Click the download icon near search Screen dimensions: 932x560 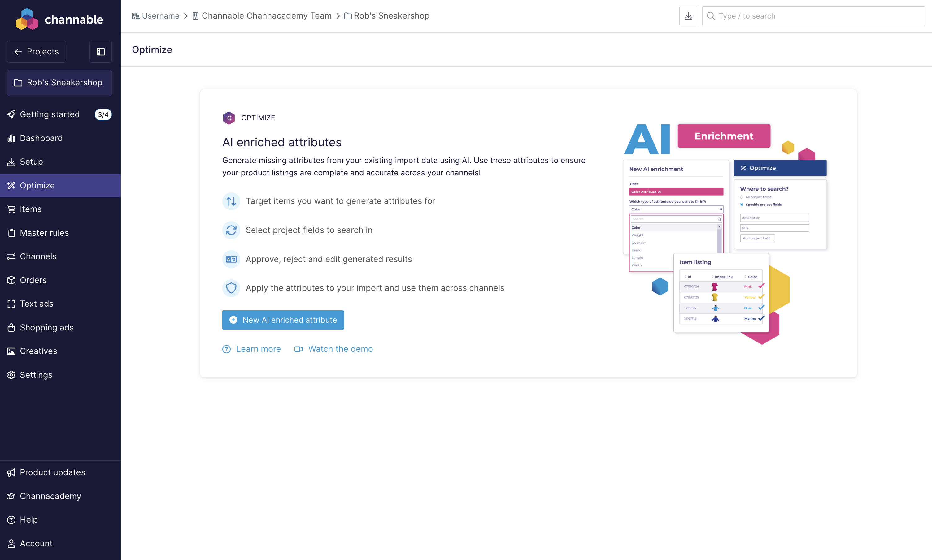(x=688, y=16)
